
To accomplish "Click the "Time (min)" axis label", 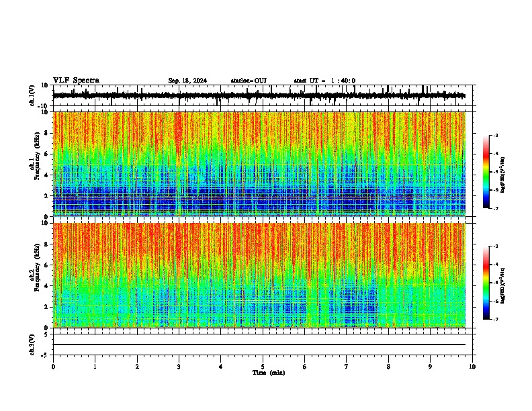I will 269,373.
